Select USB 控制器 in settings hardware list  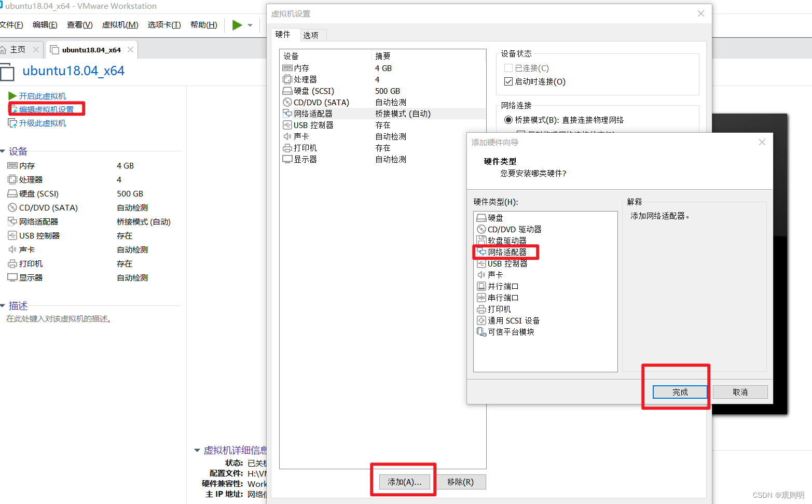pos(383,125)
